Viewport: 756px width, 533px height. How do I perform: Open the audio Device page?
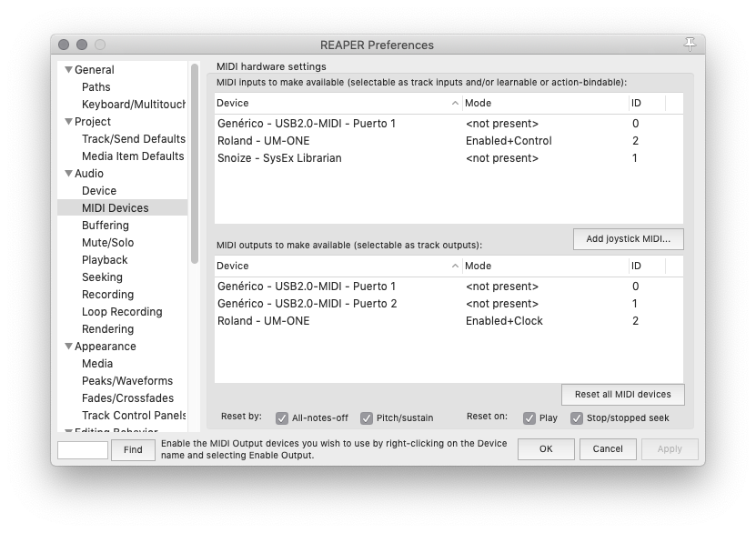[99, 191]
